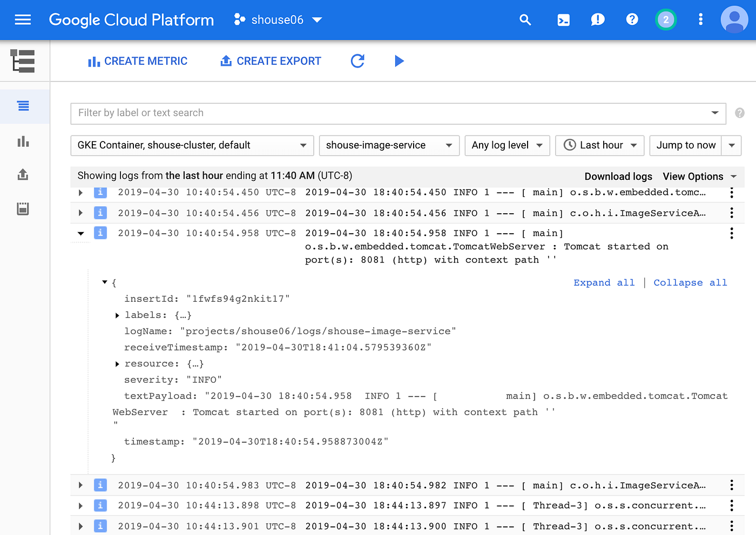
Task: Activate the Cloud Shell terminal icon
Action: coord(563,19)
